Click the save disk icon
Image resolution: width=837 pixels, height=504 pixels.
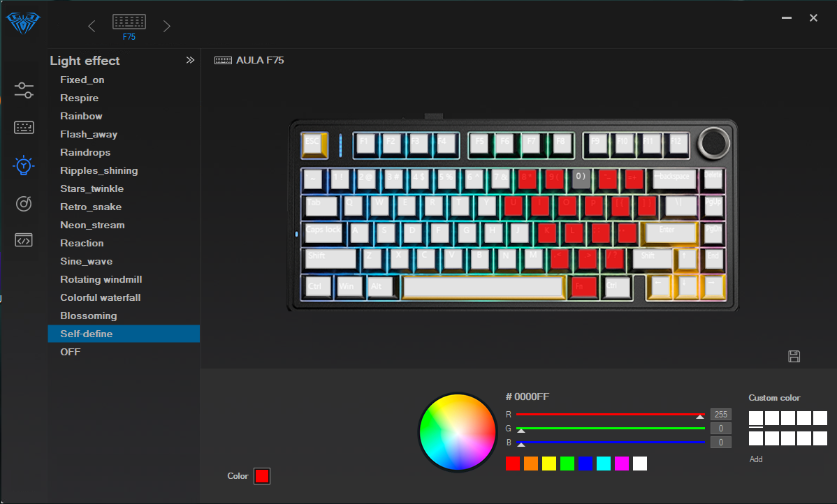[794, 356]
